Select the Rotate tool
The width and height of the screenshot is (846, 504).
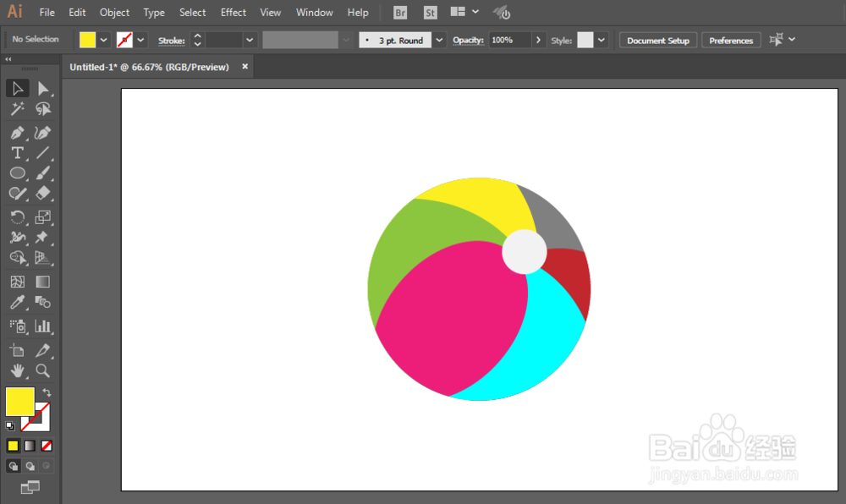17,217
